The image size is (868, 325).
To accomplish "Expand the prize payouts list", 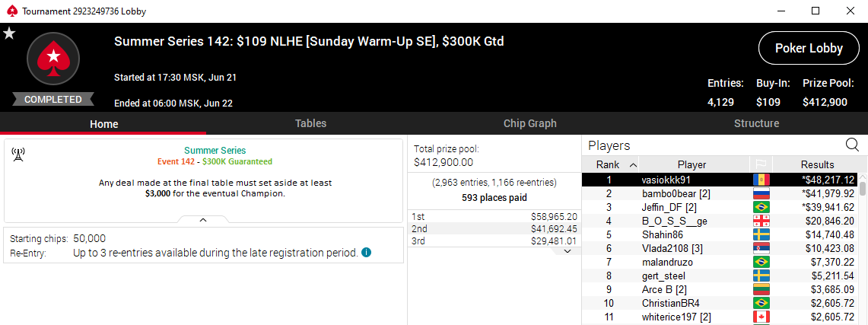I will [x=567, y=250].
